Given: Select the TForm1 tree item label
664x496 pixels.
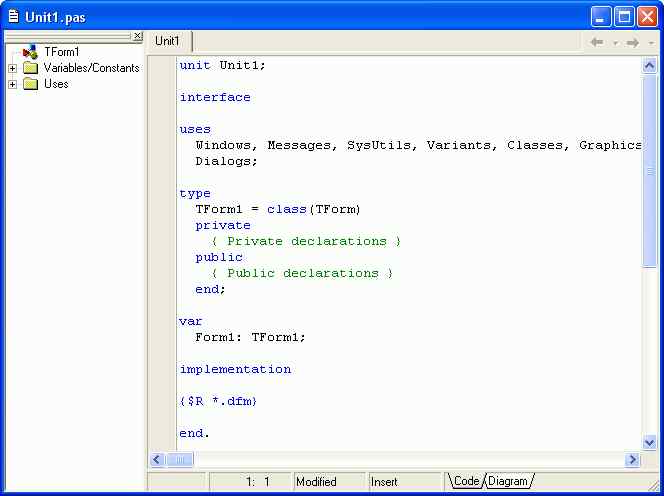Looking at the screenshot, I should click(62, 52).
